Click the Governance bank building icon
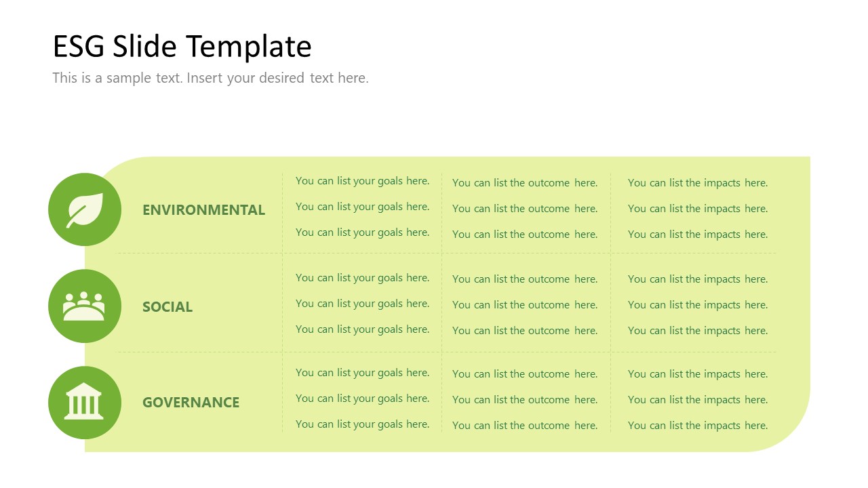Image resolution: width=868 pixels, height=488 pixels. [85, 403]
